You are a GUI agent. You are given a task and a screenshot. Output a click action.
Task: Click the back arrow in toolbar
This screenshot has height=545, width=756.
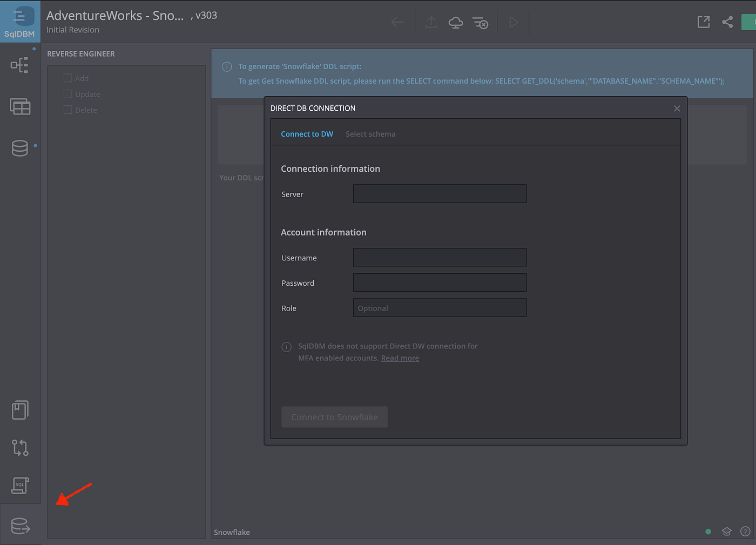(x=397, y=22)
